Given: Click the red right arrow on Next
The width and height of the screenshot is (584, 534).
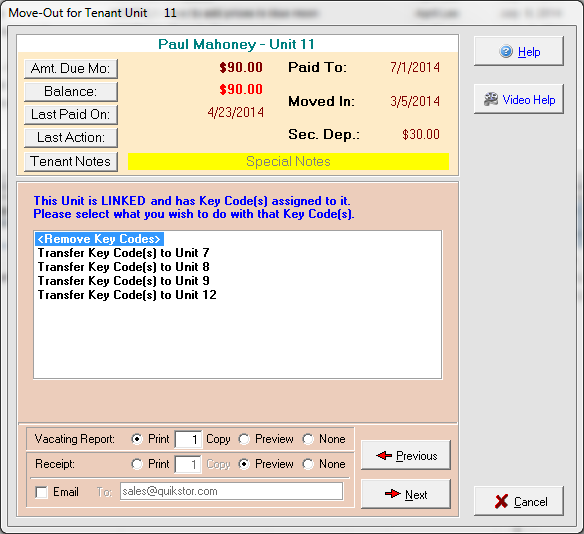Looking at the screenshot, I should pos(393,494).
